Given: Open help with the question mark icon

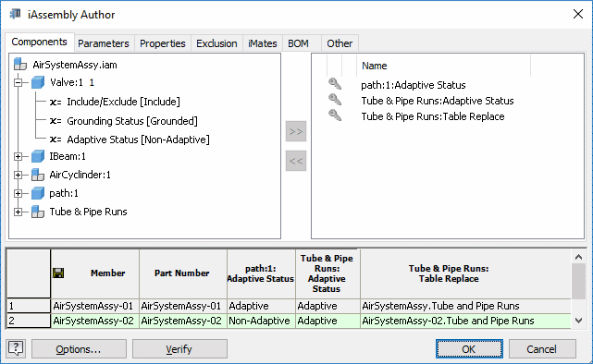Looking at the screenshot, I should pos(16,347).
